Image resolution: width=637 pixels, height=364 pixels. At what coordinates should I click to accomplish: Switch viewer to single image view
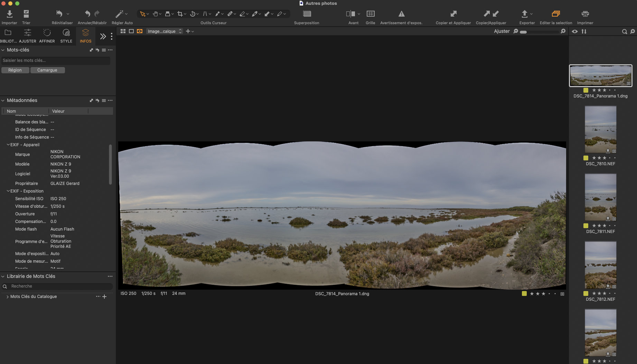[131, 31]
